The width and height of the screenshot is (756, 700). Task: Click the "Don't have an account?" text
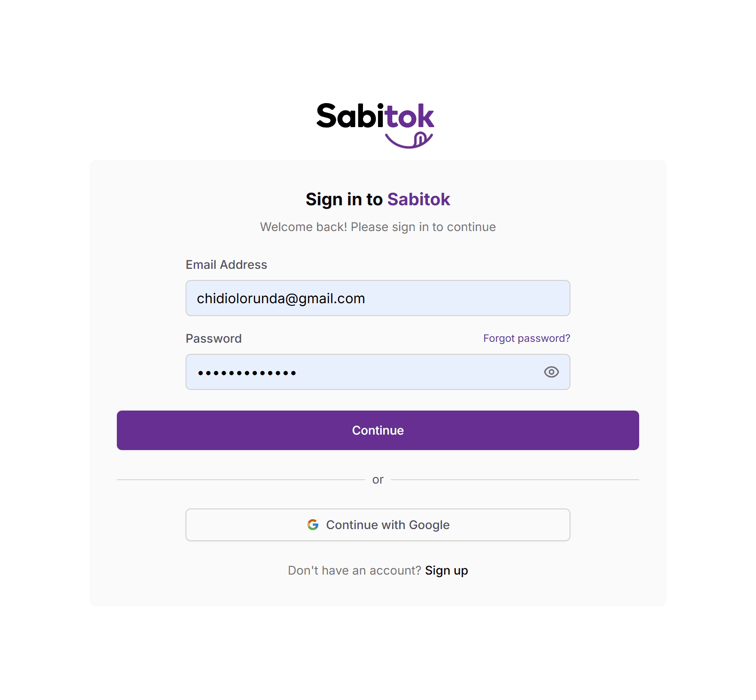click(354, 570)
